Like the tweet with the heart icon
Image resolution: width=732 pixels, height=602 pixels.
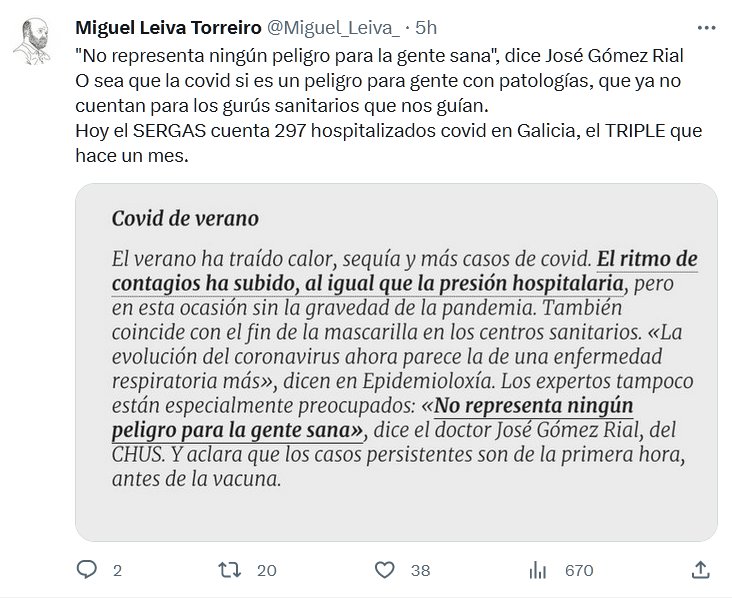[x=382, y=570]
